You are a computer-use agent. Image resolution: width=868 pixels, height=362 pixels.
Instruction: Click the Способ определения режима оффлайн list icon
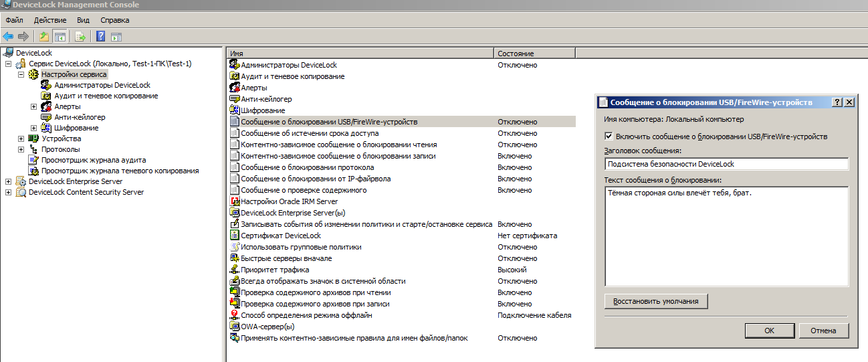point(235,315)
